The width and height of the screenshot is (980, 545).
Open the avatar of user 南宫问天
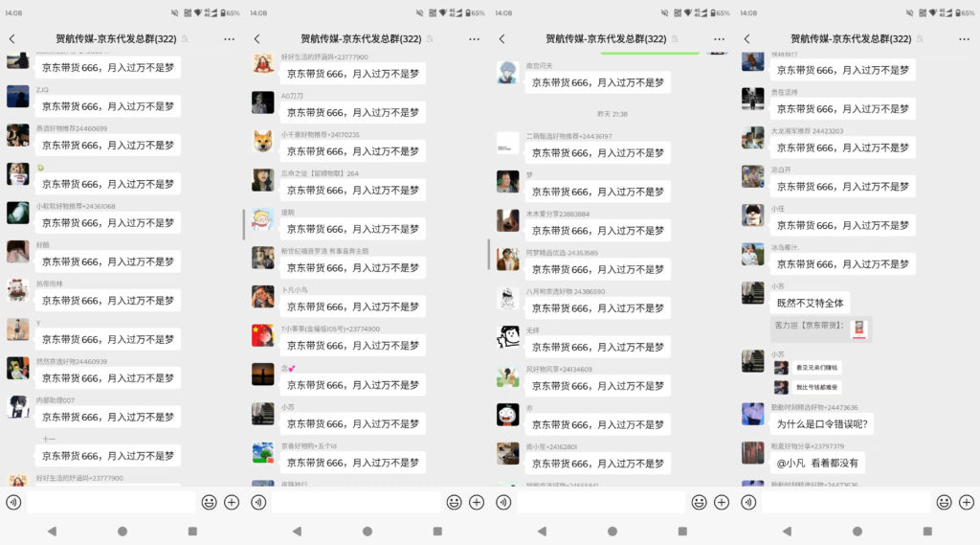[x=508, y=73]
